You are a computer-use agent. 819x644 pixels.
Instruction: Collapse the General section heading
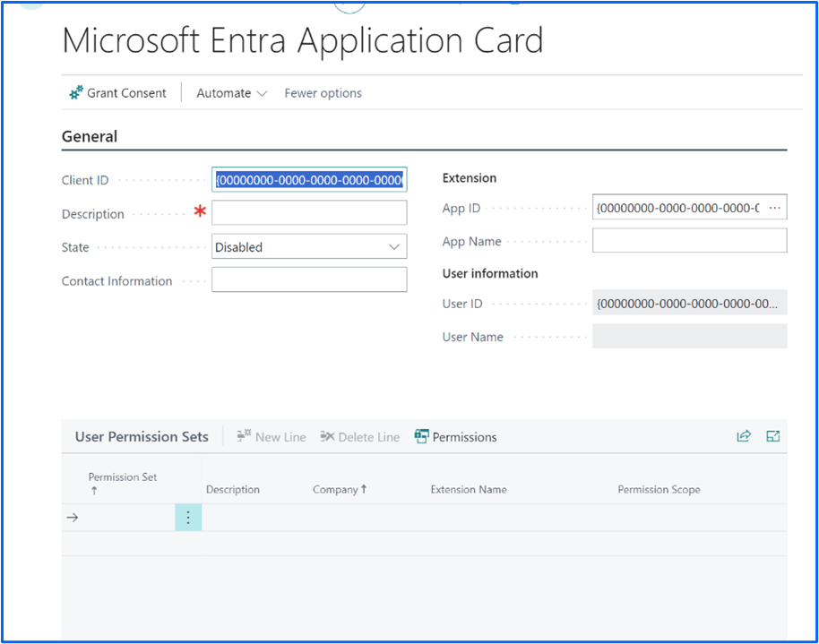pyautogui.click(x=90, y=136)
